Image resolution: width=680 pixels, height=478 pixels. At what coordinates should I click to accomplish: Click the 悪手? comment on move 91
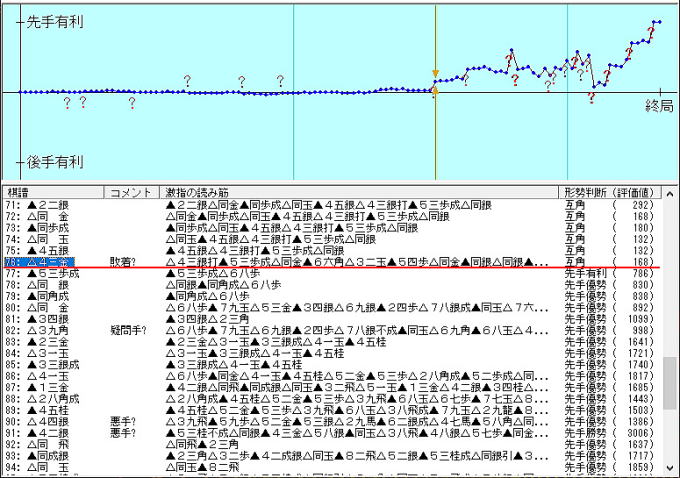pyautogui.click(x=123, y=433)
